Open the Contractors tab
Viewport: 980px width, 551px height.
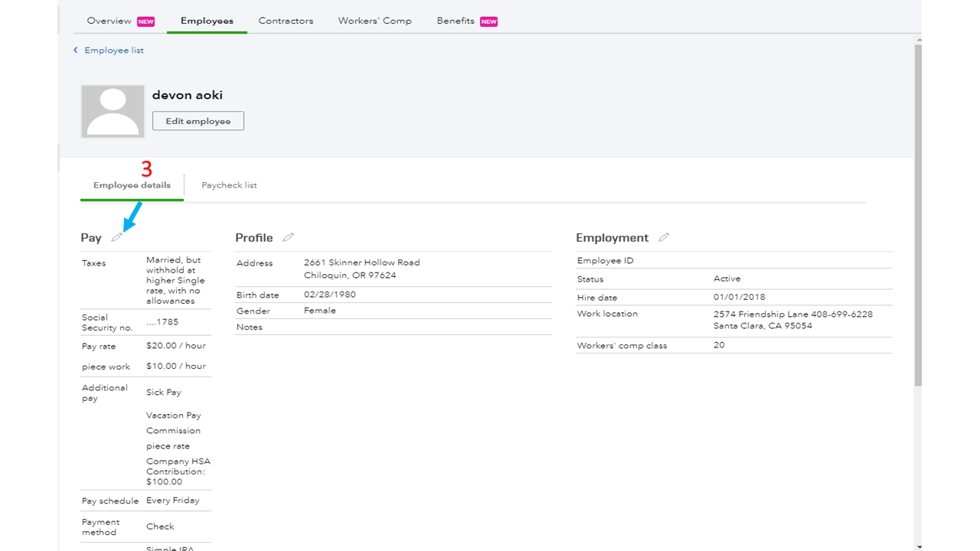pyautogui.click(x=286, y=21)
